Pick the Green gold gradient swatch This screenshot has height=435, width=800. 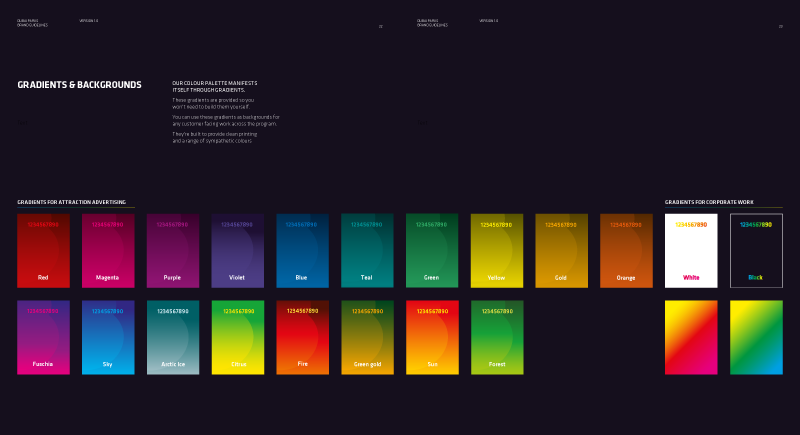[367, 338]
